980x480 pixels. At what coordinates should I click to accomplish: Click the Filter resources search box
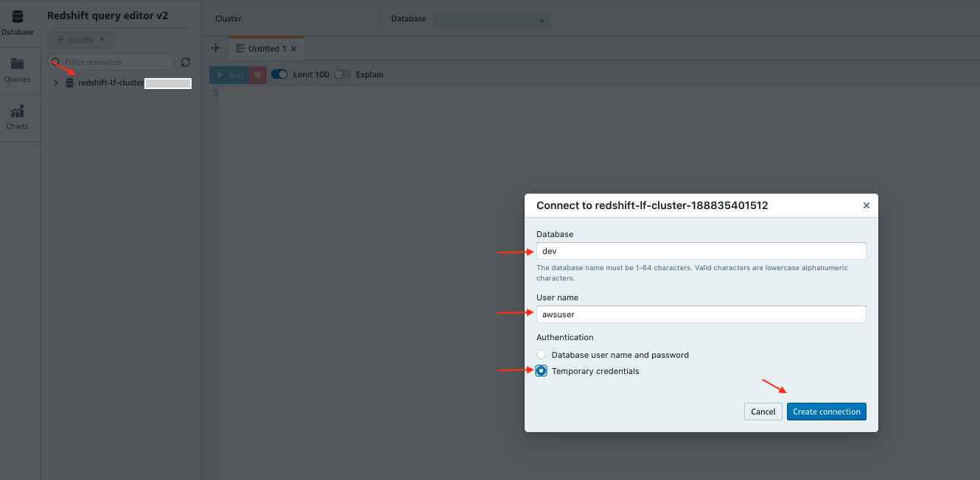tap(111, 63)
